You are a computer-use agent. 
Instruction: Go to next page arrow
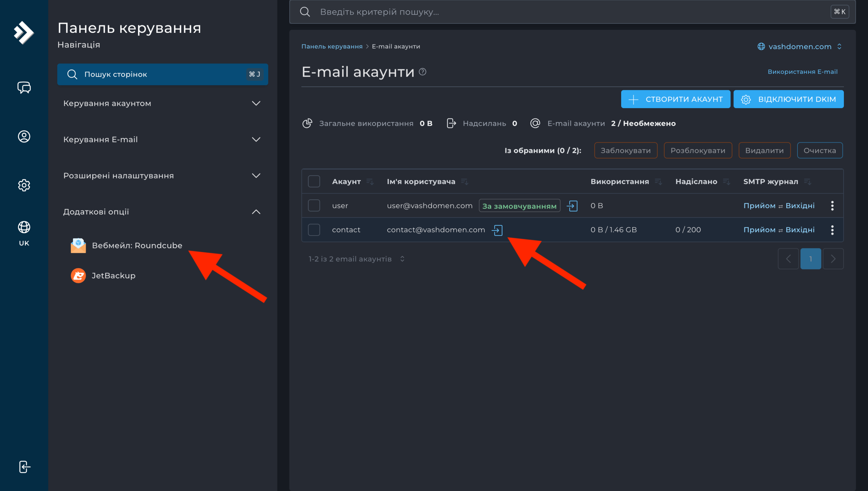[x=833, y=259]
